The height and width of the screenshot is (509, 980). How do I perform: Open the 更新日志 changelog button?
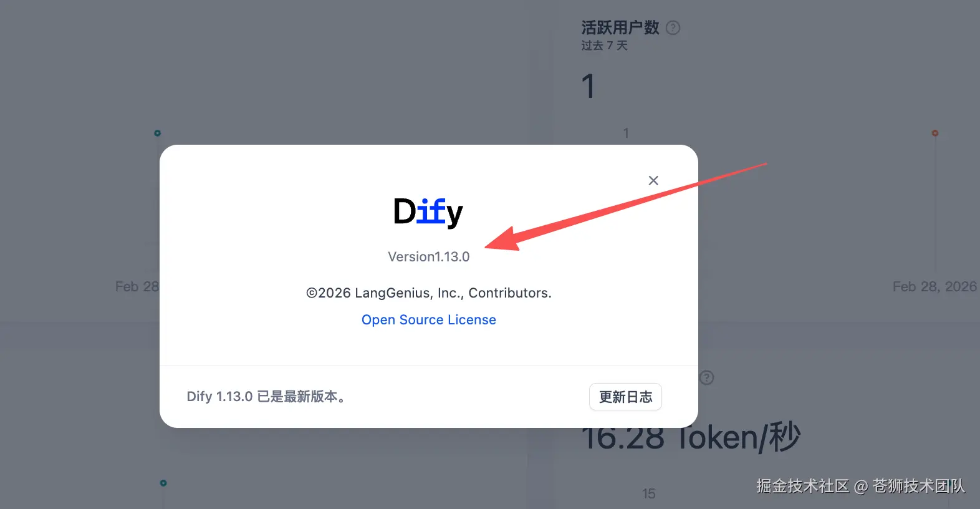[625, 397]
